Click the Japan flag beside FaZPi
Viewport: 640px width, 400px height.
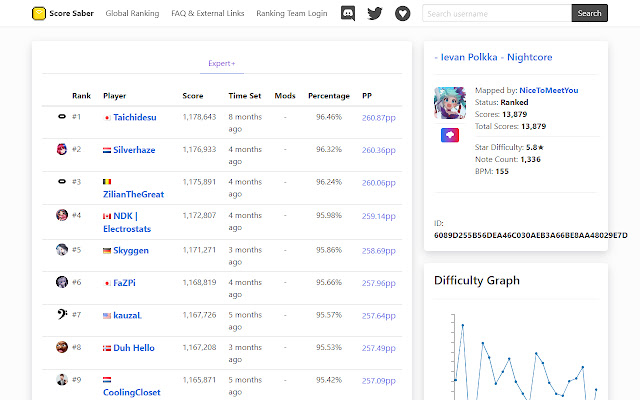click(107, 283)
